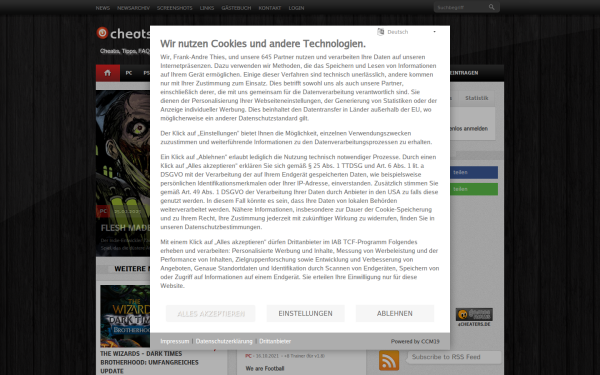Click the blue teilen share button
Viewport: 600px width, 375px height.
tap(474, 173)
